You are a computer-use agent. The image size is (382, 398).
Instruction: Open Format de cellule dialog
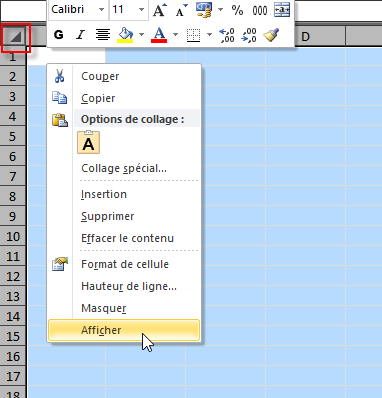click(124, 264)
